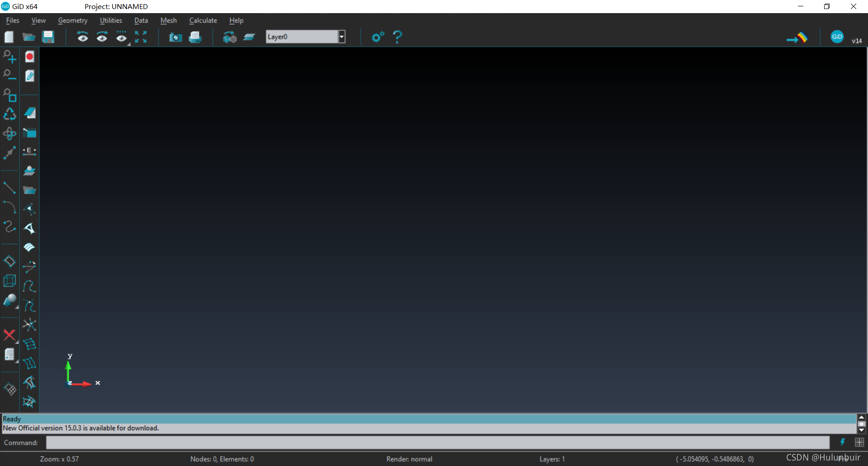Viewport: 868px width, 466px height.
Task: Select the Pan view arrow tool
Action: 9,152
